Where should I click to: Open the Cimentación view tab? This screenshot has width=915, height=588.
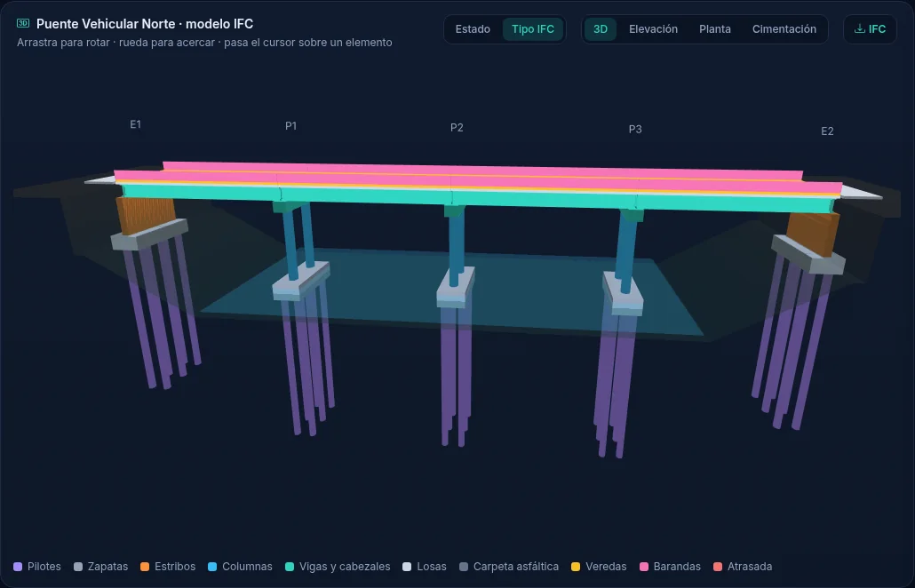[x=784, y=29]
